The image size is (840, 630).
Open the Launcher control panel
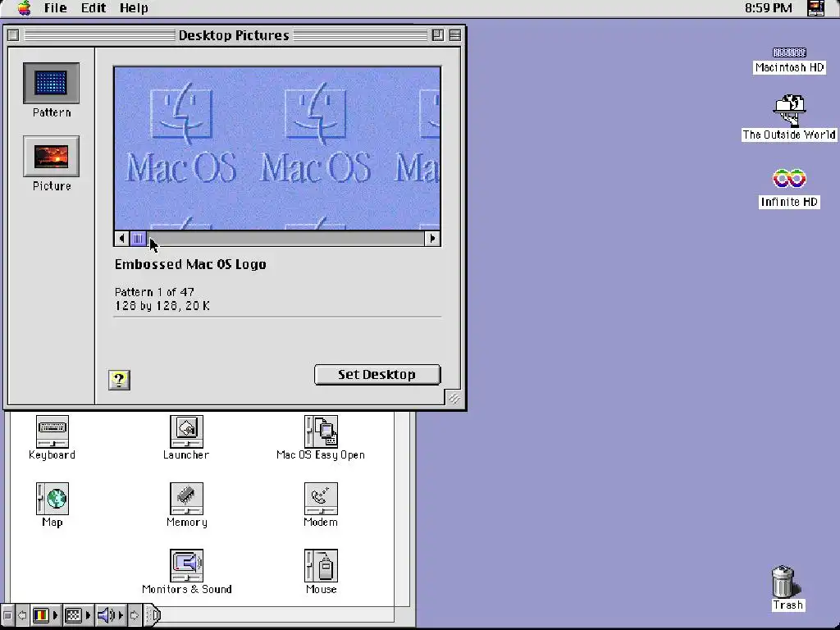click(x=186, y=431)
